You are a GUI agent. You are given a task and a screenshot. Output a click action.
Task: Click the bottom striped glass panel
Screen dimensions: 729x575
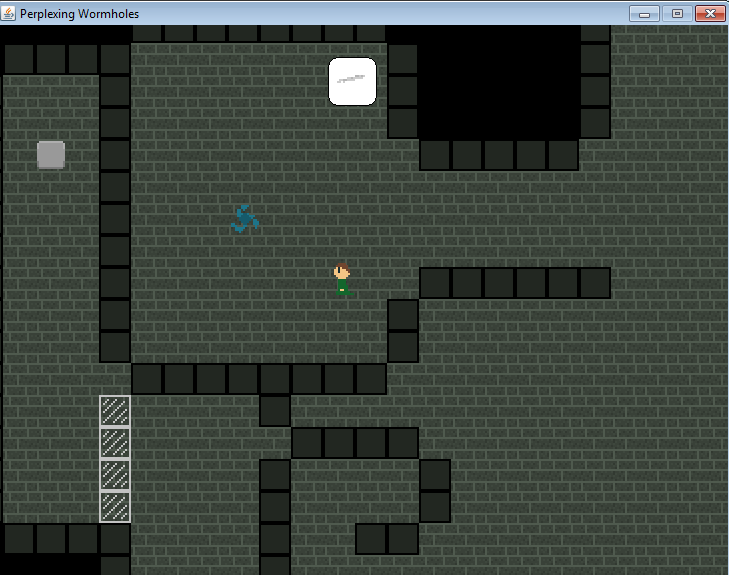115,507
